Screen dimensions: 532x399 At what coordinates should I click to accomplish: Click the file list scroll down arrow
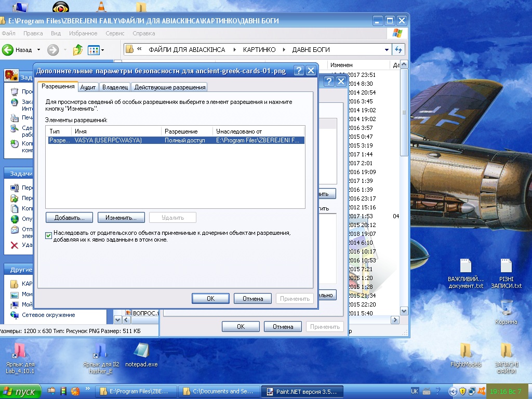(404, 311)
